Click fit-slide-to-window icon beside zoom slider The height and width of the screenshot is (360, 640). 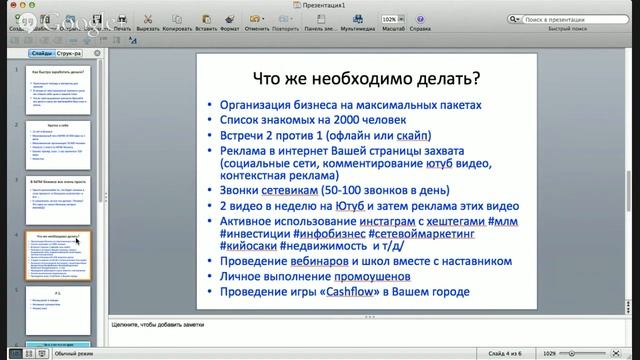[x=616, y=353]
